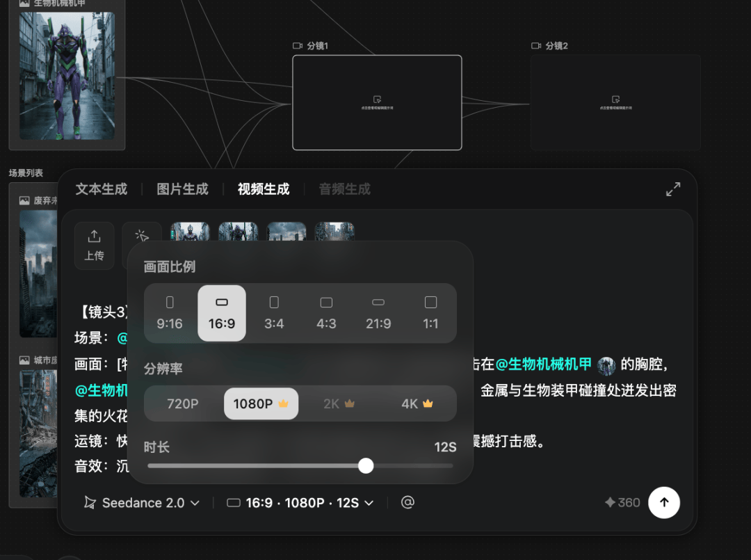Open the 16:9 · 1080P · 12S settings dropdown
Viewport: 751px width, 560px height.
point(300,502)
